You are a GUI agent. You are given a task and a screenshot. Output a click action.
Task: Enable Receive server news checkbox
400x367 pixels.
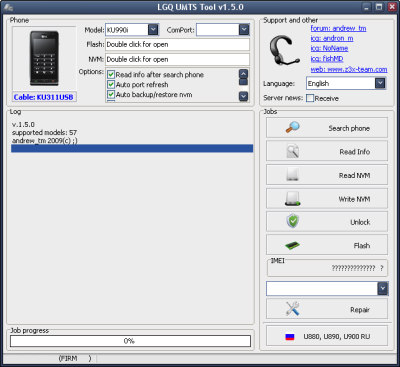[310, 98]
